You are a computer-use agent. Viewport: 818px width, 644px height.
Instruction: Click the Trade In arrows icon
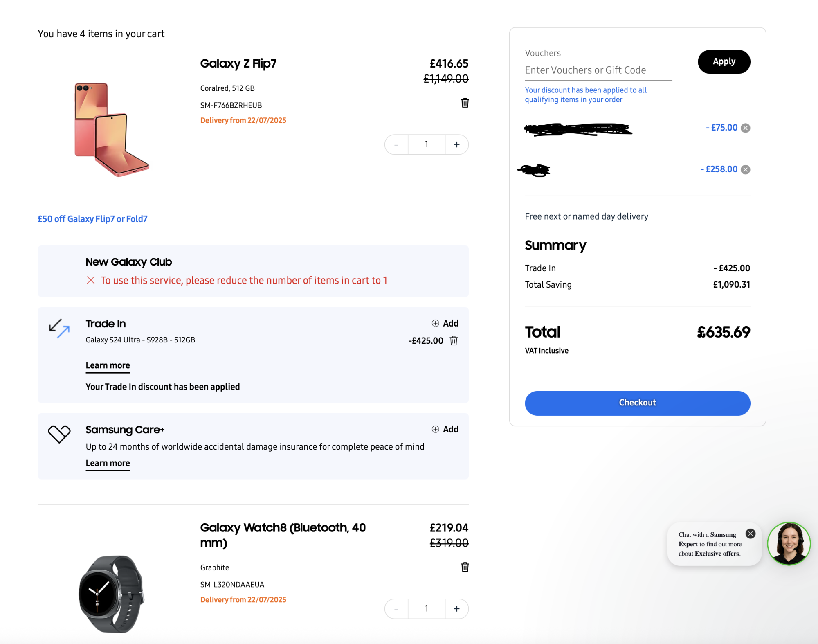(59, 328)
